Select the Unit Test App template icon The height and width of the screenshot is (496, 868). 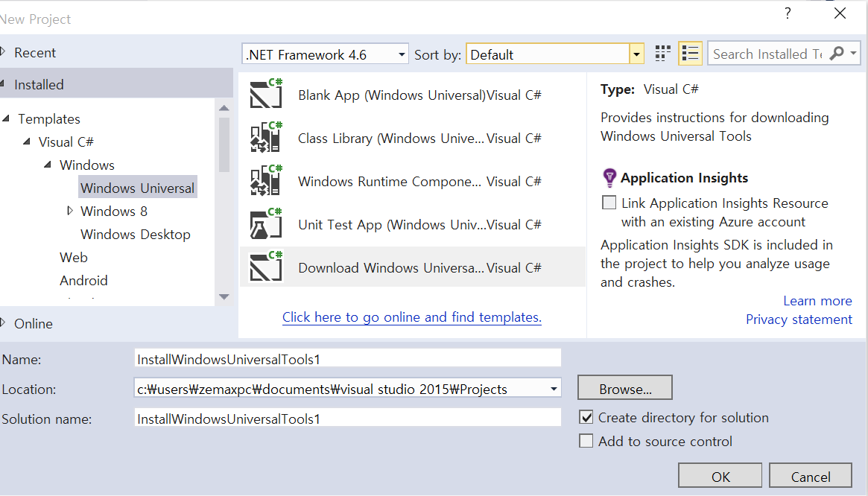266,223
